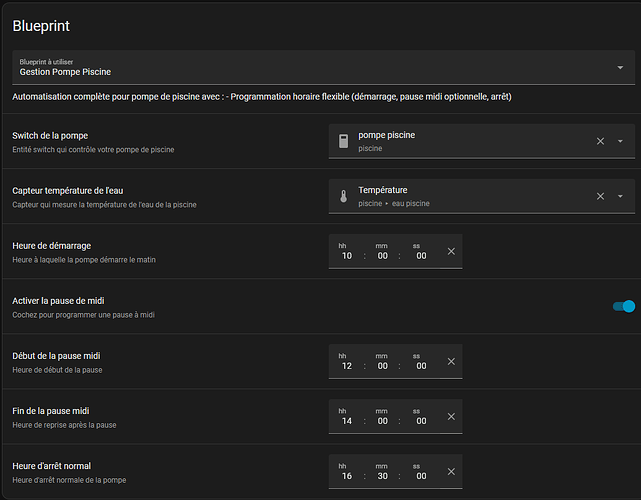This screenshot has width=641, height=500.
Task: Clear the Température sensor entity selection
Action: pos(600,197)
